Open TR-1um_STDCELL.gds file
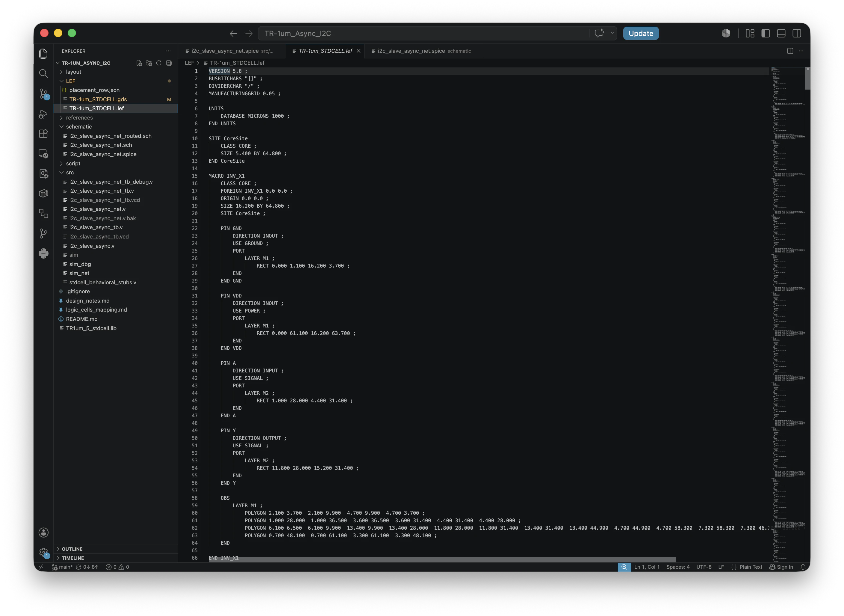The width and height of the screenshot is (844, 616). tap(116, 99)
